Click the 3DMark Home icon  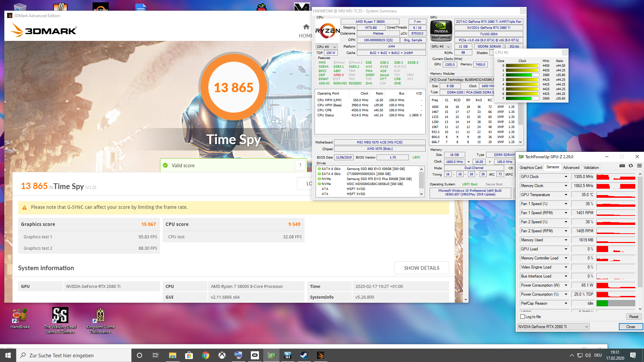306,27
